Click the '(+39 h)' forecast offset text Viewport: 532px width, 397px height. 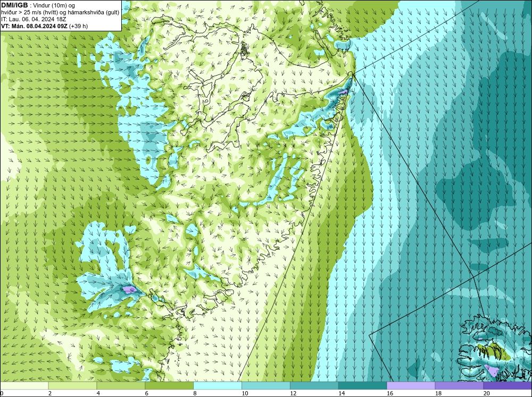78,26
